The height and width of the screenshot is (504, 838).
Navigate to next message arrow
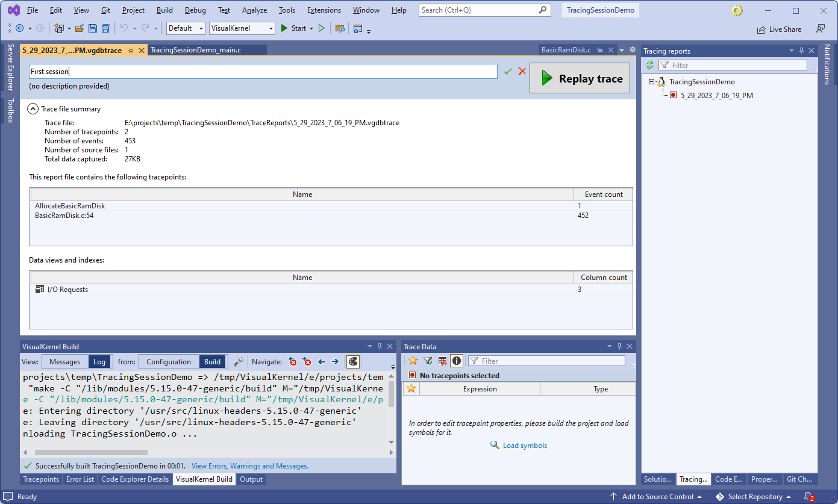click(335, 361)
